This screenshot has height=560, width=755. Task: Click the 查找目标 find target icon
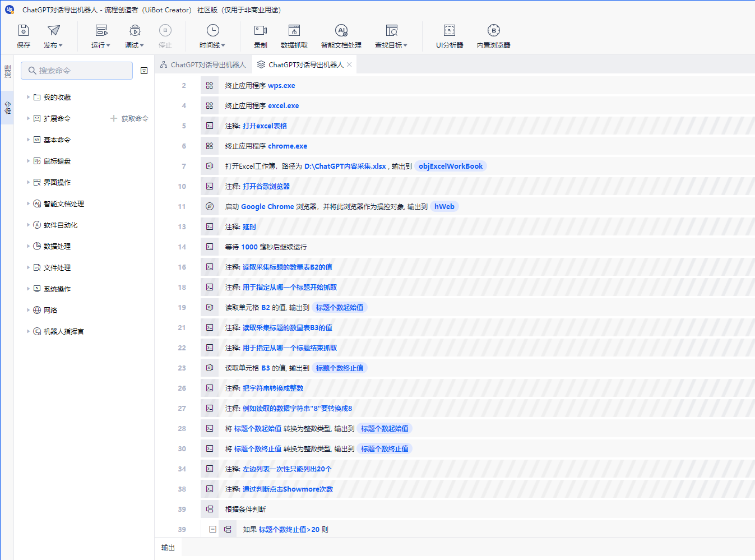coord(392,30)
